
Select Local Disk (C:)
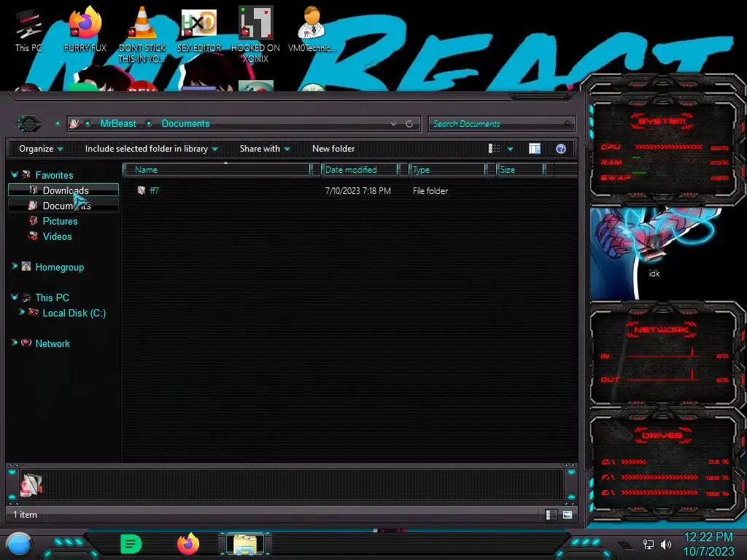pos(74,313)
